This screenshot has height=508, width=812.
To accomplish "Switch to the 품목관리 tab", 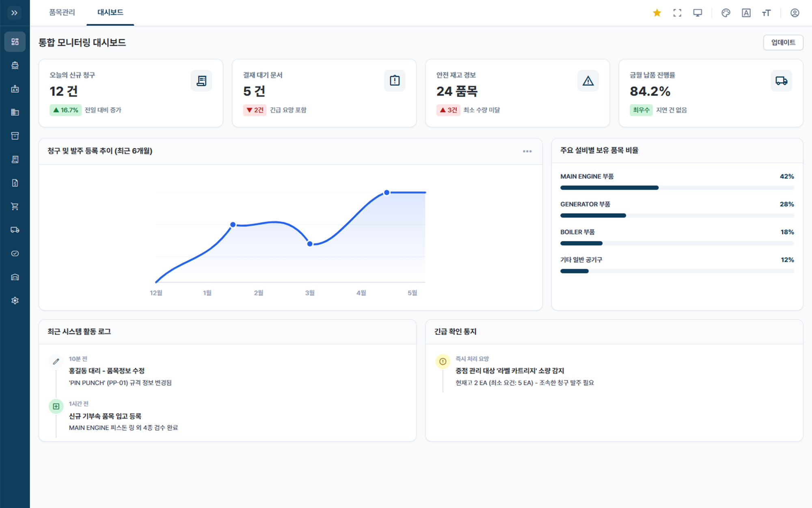I will pyautogui.click(x=62, y=13).
